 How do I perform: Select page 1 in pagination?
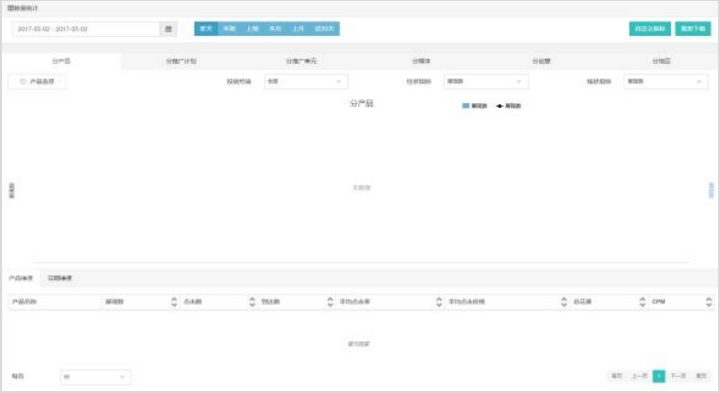tap(659, 376)
